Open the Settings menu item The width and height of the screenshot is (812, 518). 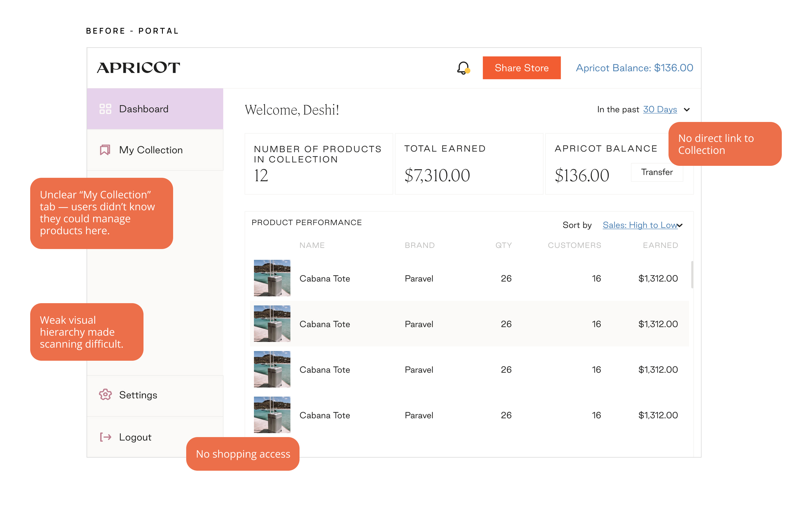pyautogui.click(x=138, y=395)
